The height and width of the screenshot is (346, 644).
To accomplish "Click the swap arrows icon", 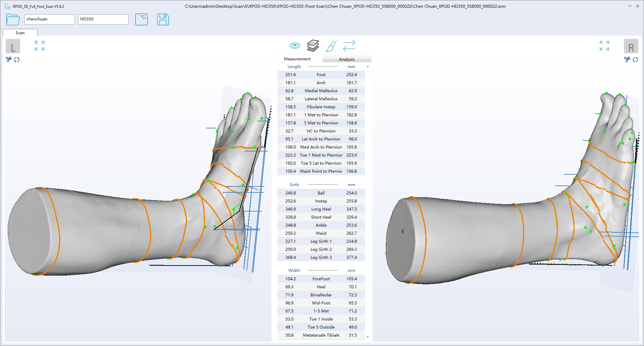I will (x=349, y=46).
